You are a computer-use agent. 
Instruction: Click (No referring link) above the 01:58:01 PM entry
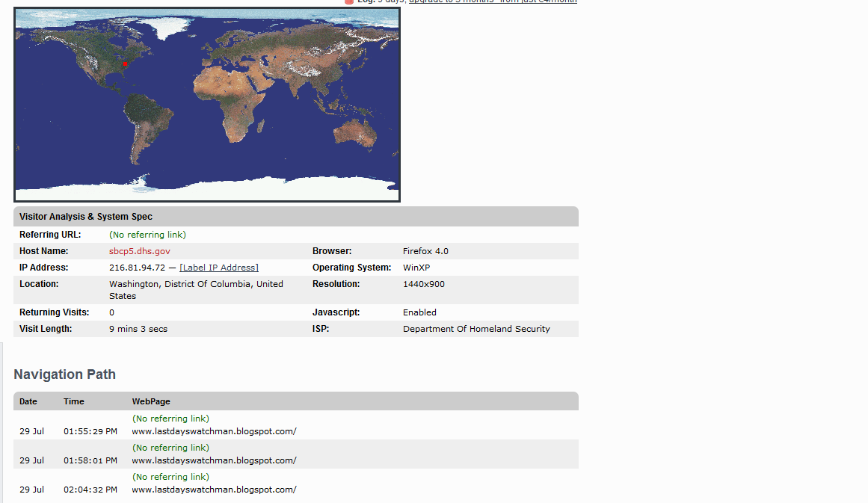point(170,448)
